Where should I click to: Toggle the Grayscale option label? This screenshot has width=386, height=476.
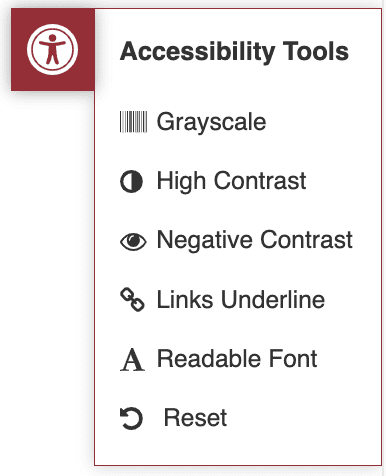(x=211, y=122)
